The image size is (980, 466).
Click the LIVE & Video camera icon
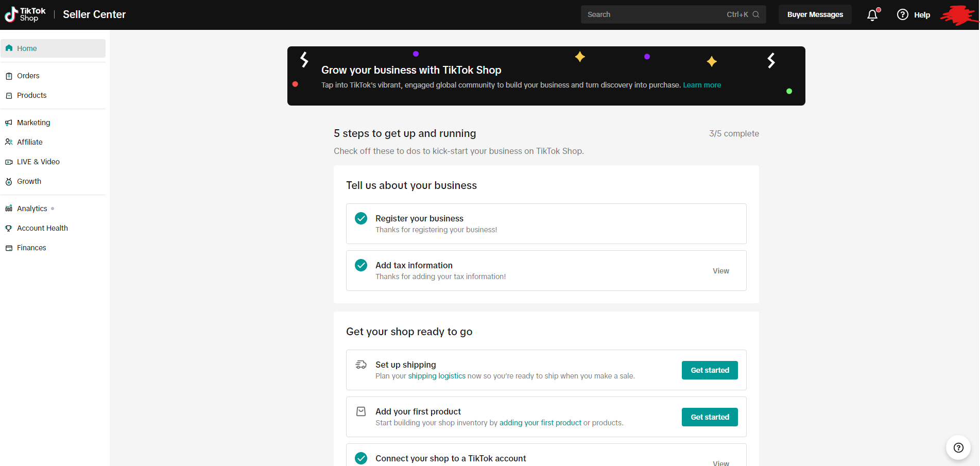click(x=9, y=162)
